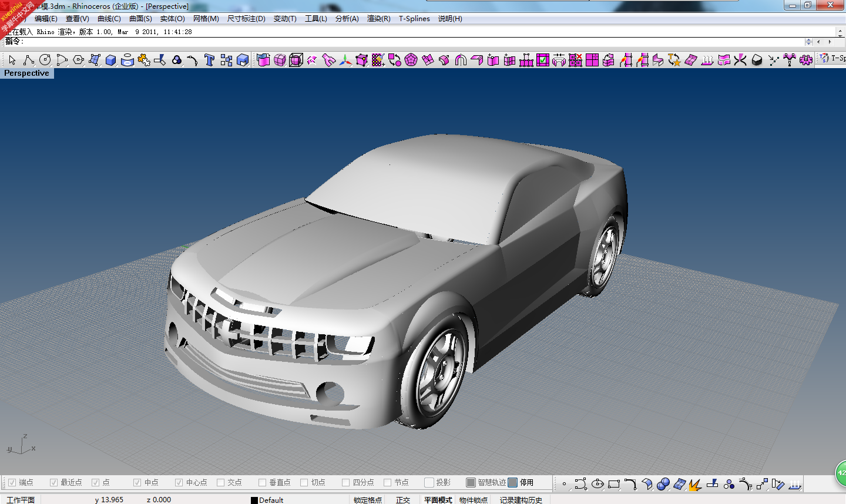The height and width of the screenshot is (504, 846).
Task: Choose the polyline drawing tool
Action: 29,60
